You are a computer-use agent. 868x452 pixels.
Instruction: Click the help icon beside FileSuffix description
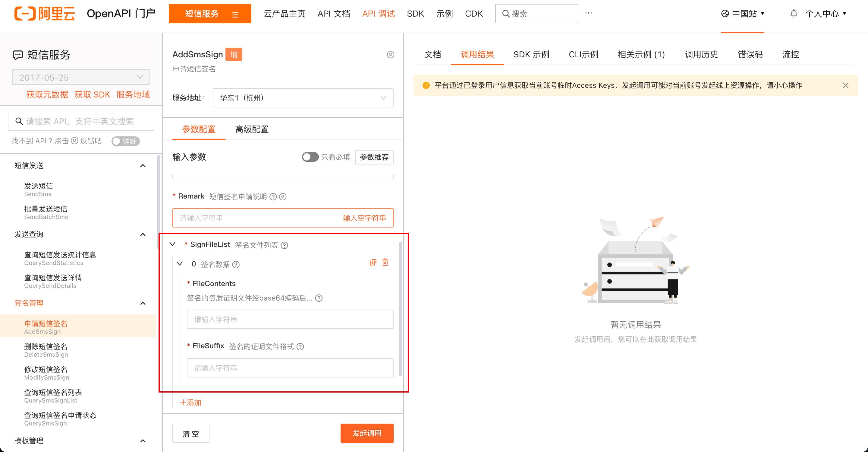coord(300,347)
